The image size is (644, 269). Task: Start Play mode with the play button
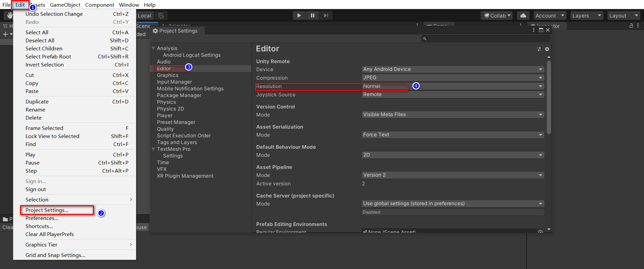coord(299,15)
